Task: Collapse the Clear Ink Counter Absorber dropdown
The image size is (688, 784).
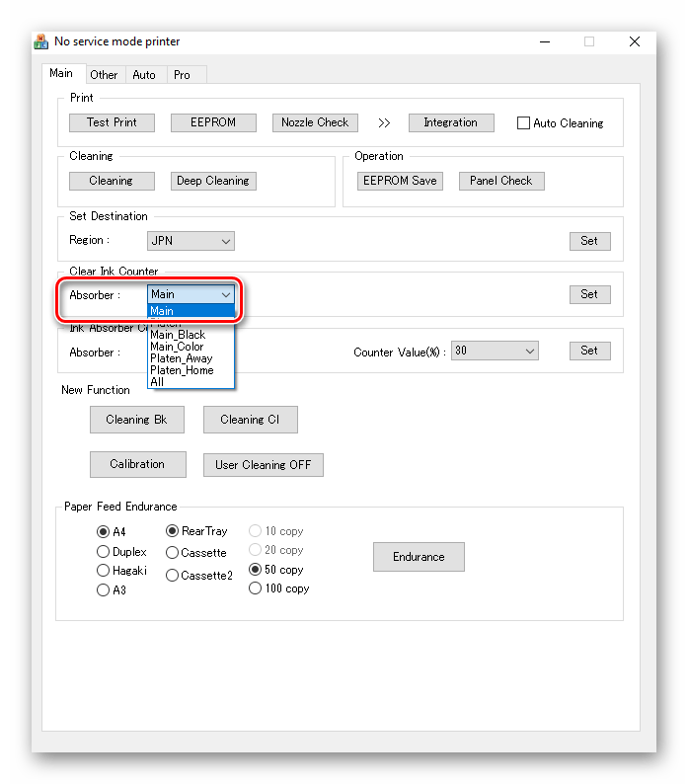Action: [226, 294]
